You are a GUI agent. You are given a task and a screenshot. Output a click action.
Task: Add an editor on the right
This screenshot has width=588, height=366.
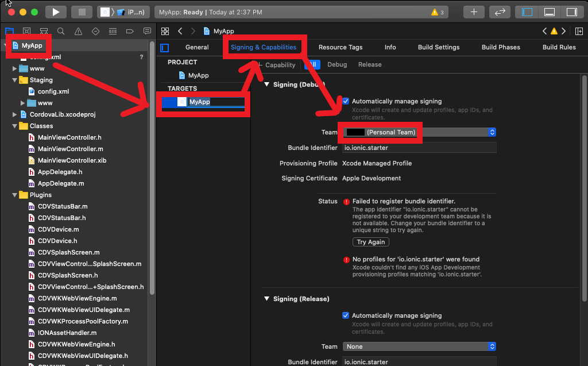(x=579, y=31)
